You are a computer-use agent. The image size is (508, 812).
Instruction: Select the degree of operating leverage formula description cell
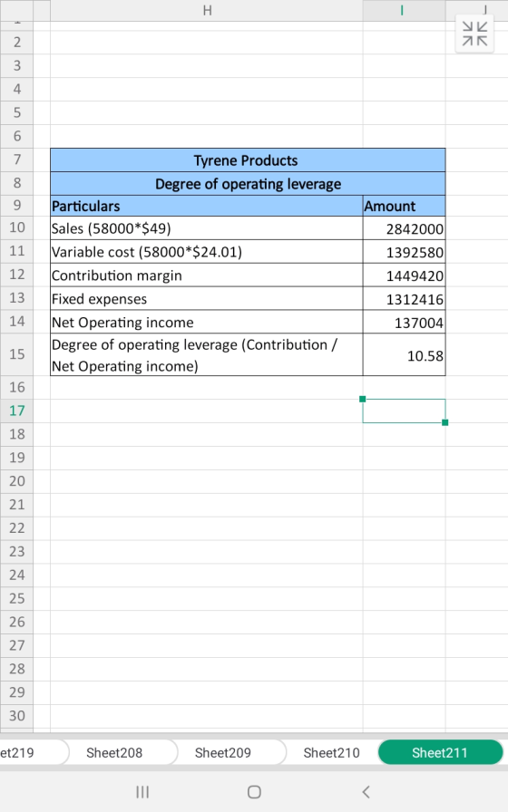207,354
